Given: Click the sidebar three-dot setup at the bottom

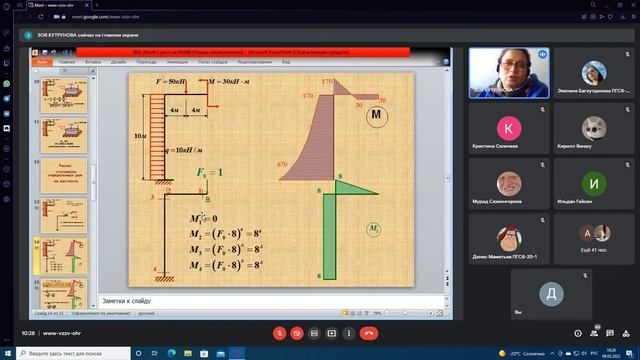Looking at the screenshot, I should pyautogui.click(x=7, y=340).
